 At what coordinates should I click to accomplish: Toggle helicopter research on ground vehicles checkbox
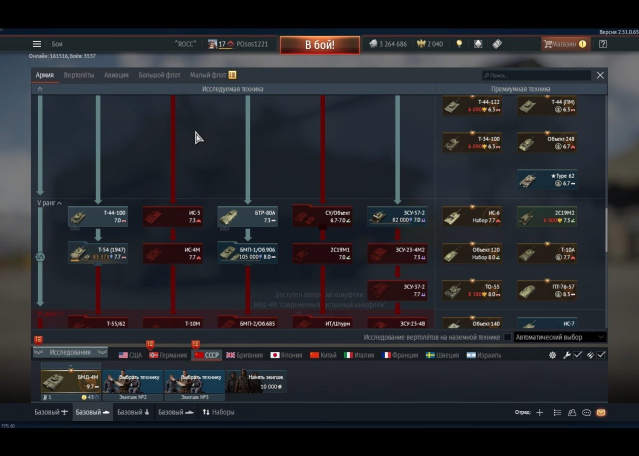tap(507, 337)
